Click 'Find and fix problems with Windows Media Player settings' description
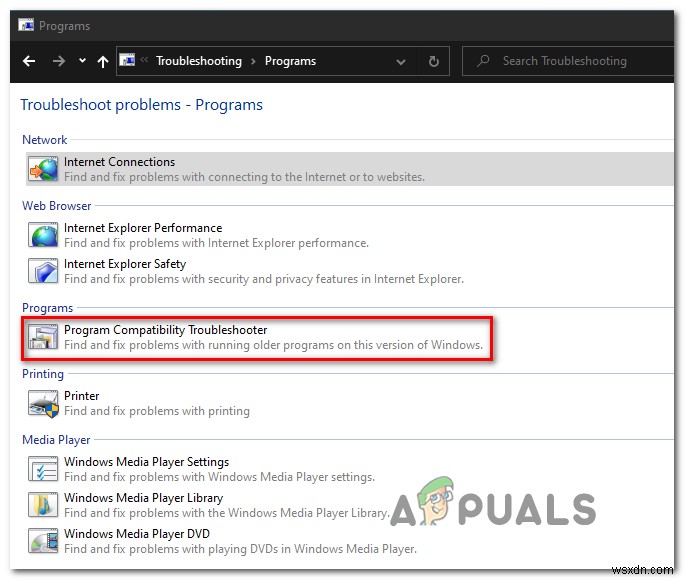685x580 pixels. (219, 477)
